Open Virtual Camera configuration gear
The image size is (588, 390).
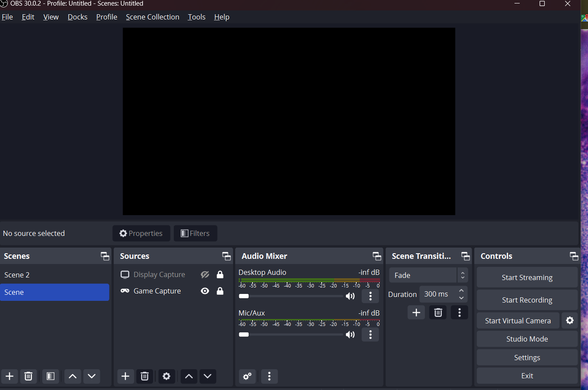pos(570,320)
